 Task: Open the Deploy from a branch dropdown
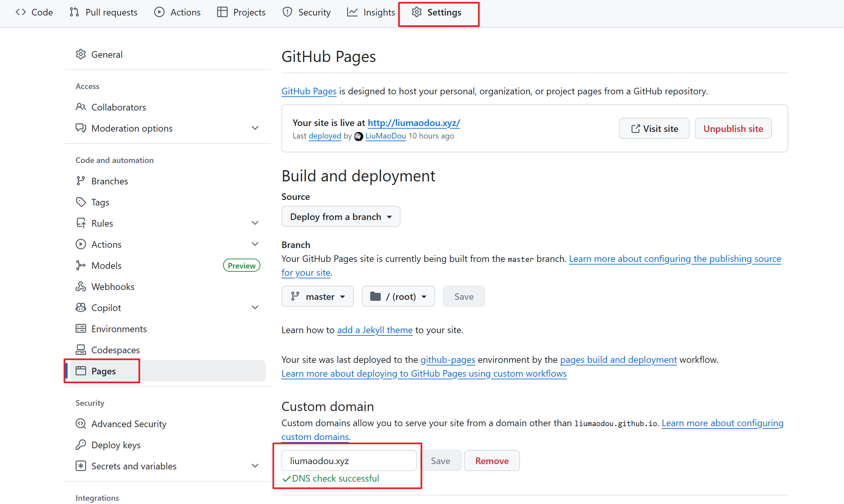pyautogui.click(x=341, y=217)
